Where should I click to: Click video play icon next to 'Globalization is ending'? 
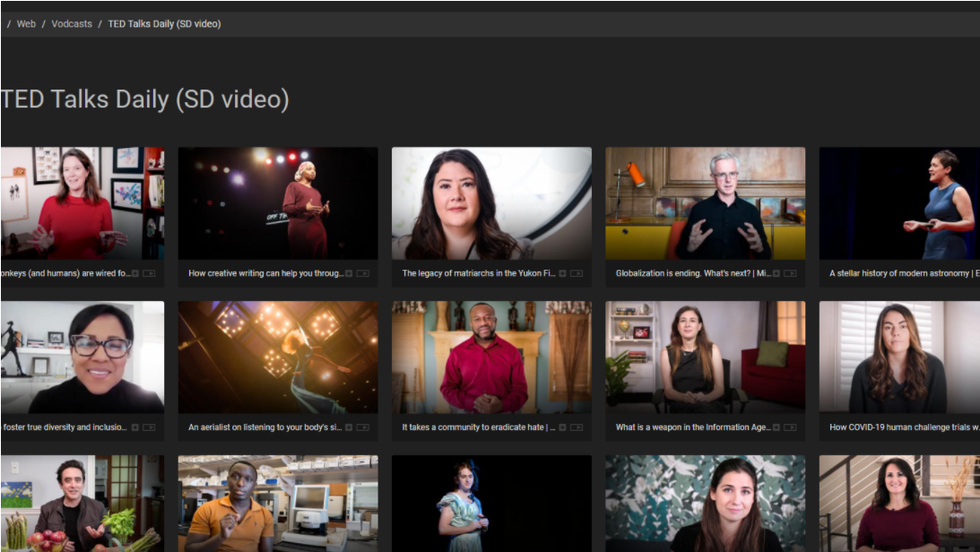pos(790,273)
